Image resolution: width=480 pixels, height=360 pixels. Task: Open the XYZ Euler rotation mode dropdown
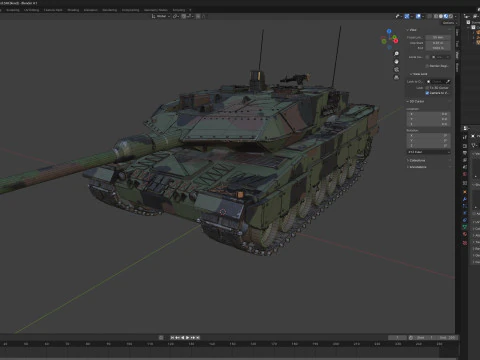(429, 152)
